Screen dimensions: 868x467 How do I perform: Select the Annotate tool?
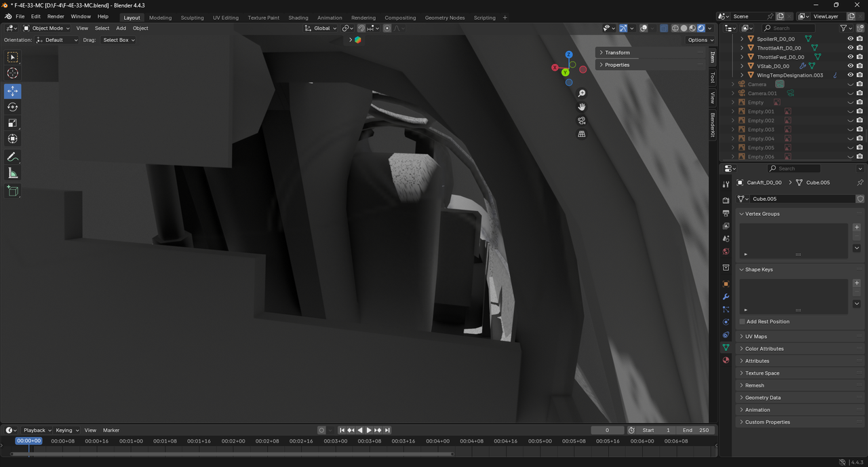point(12,157)
